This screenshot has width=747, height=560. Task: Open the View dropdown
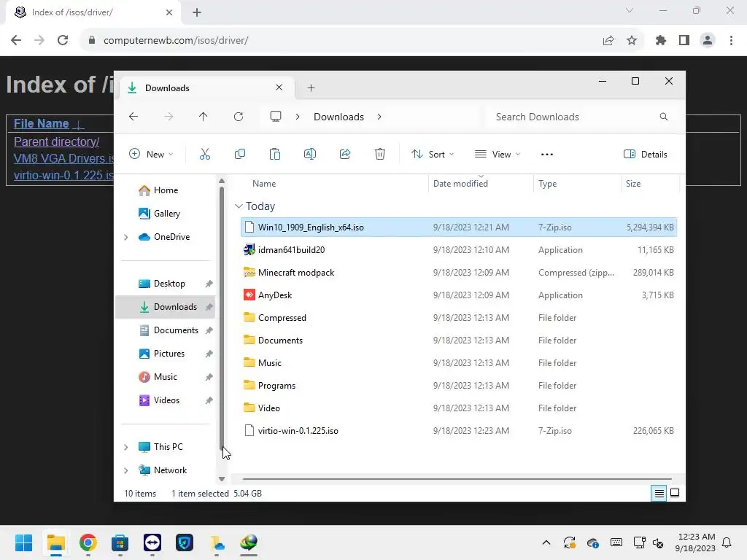[498, 155]
